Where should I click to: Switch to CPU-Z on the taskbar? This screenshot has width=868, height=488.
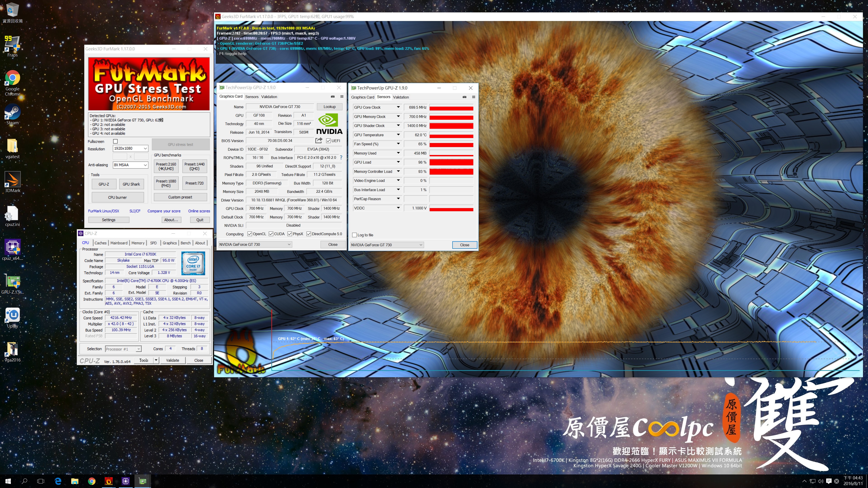tap(125, 481)
